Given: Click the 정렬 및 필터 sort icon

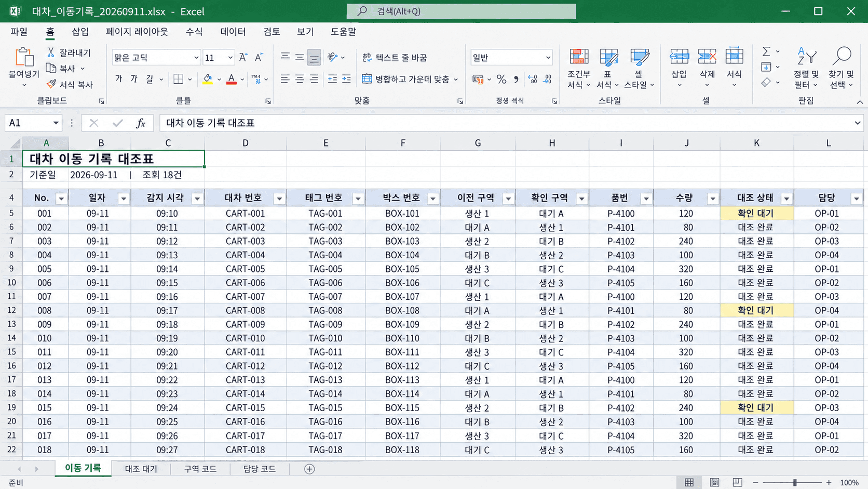Looking at the screenshot, I should click(x=806, y=56).
